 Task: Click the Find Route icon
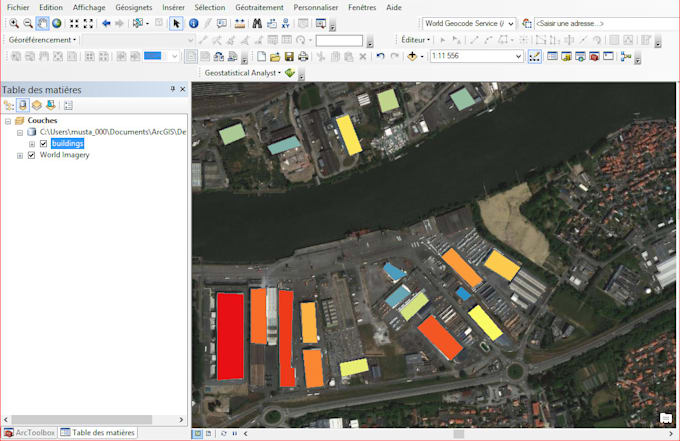pos(271,23)
